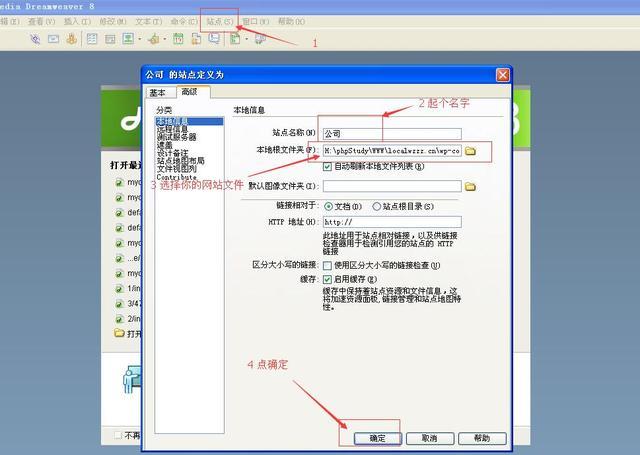640x455 pixels.
Task: Select 文件视图列 in category list
Action: (176, 169)
